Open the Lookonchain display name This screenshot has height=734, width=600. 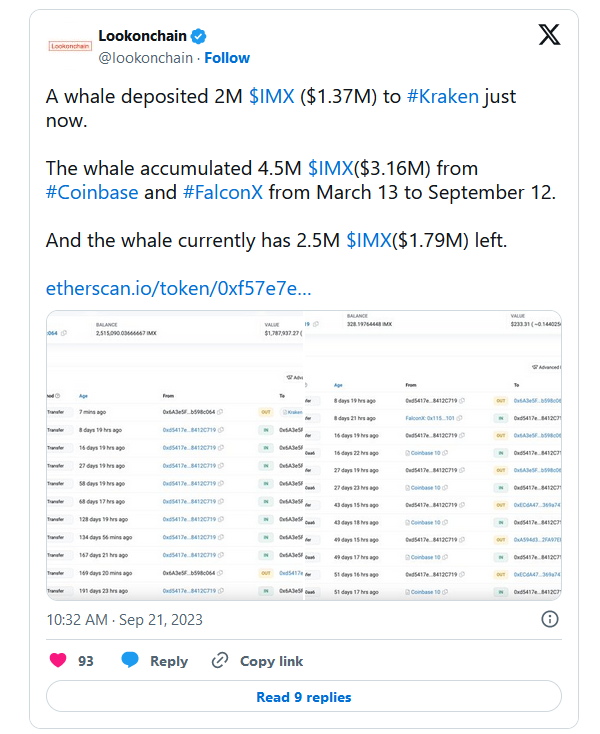pos(142,36)
